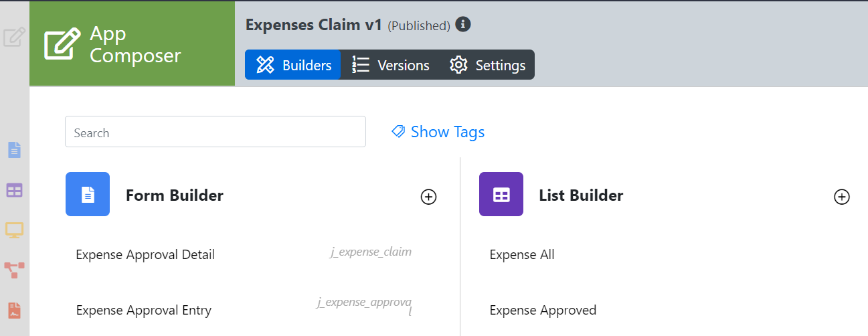
Task: Open the Expense Approval Entry form
Action: [x=144, y=310]
